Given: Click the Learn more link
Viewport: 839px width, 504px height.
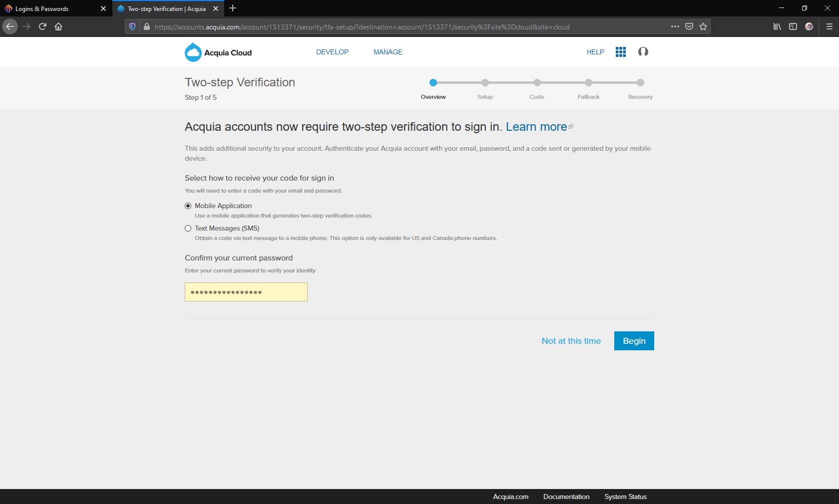Looking at the screenshot, I should pos(536,127).
